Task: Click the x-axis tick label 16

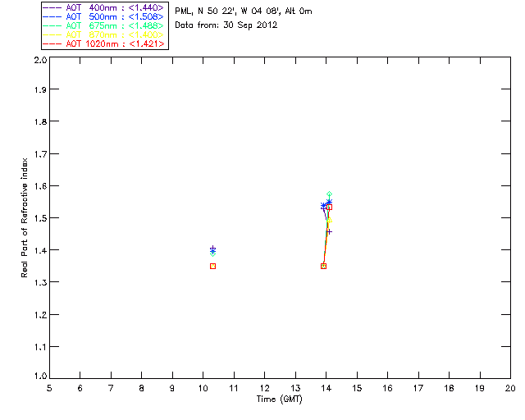Action: (x=388, y=388)
